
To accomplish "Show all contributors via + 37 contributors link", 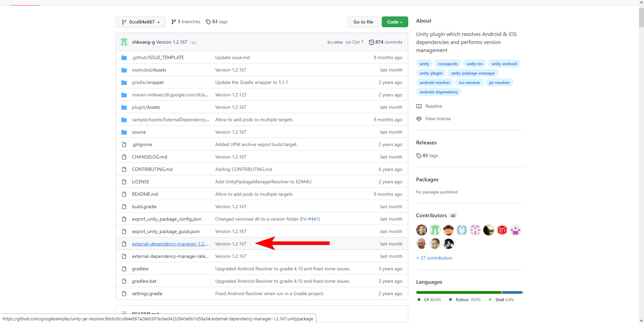I will pyautogui.click(x=434, y=258).
